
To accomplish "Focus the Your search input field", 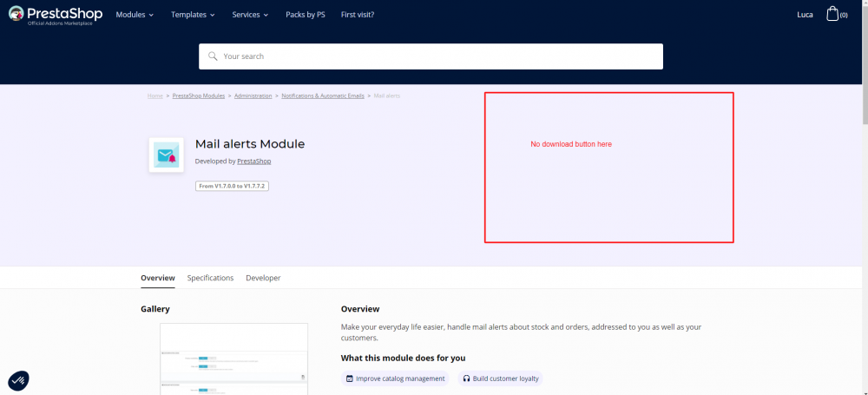I will click(431, 56).
